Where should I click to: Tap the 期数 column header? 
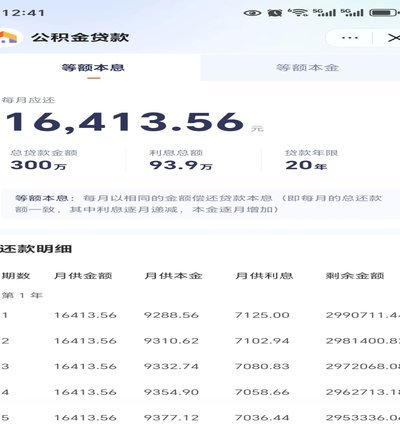(x=16, y=276)
